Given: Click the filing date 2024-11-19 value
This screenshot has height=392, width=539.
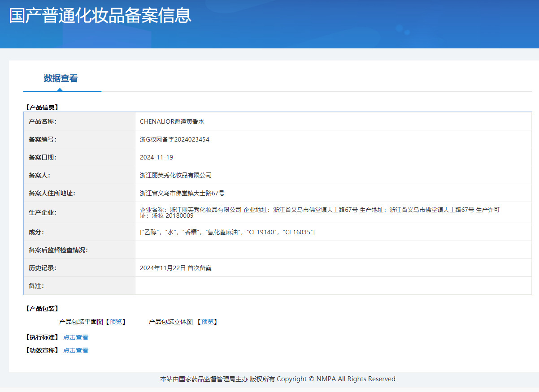Looking at the screenshot, I should tap(156, 157).
